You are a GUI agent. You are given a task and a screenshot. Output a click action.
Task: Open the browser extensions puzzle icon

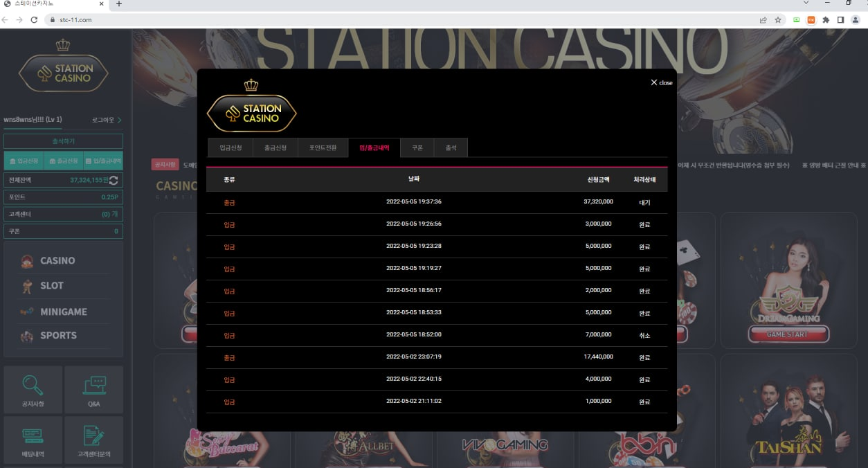[x=826, y=20]
